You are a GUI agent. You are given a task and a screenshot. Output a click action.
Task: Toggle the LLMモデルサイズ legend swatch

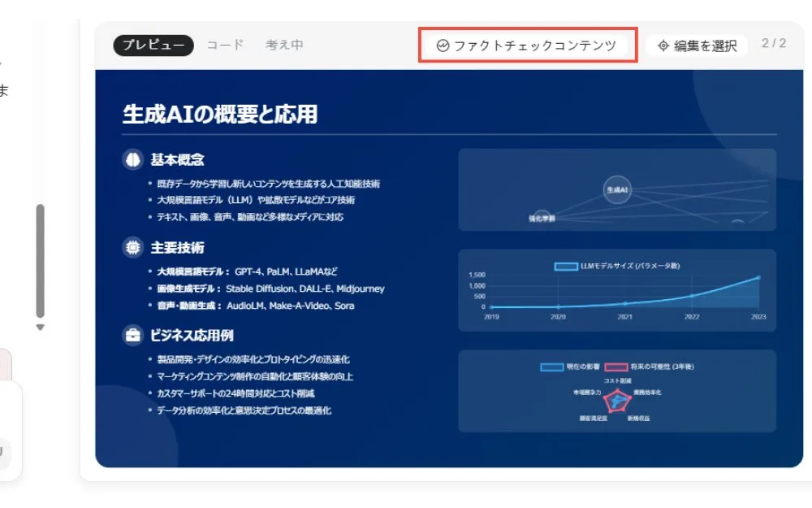click(566, 267)
